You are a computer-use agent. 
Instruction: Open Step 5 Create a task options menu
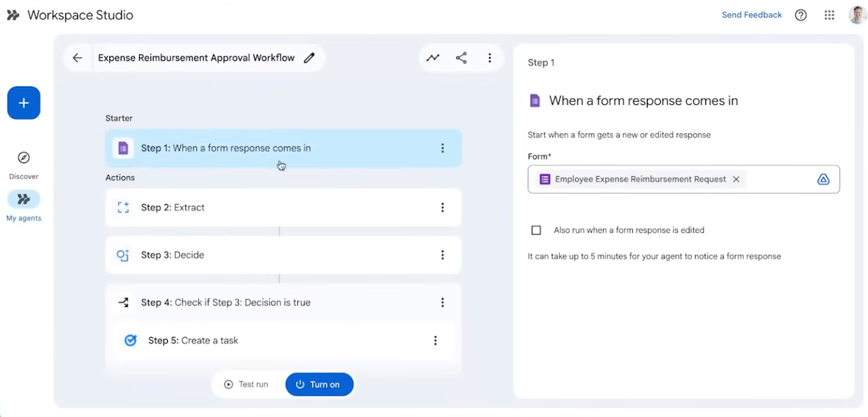(435, 341)
